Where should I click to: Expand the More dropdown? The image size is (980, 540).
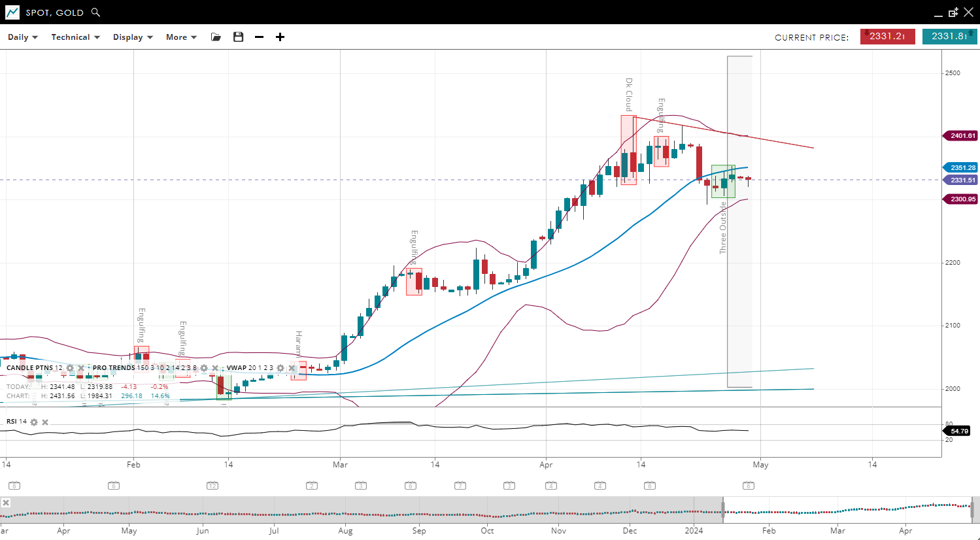181,37
